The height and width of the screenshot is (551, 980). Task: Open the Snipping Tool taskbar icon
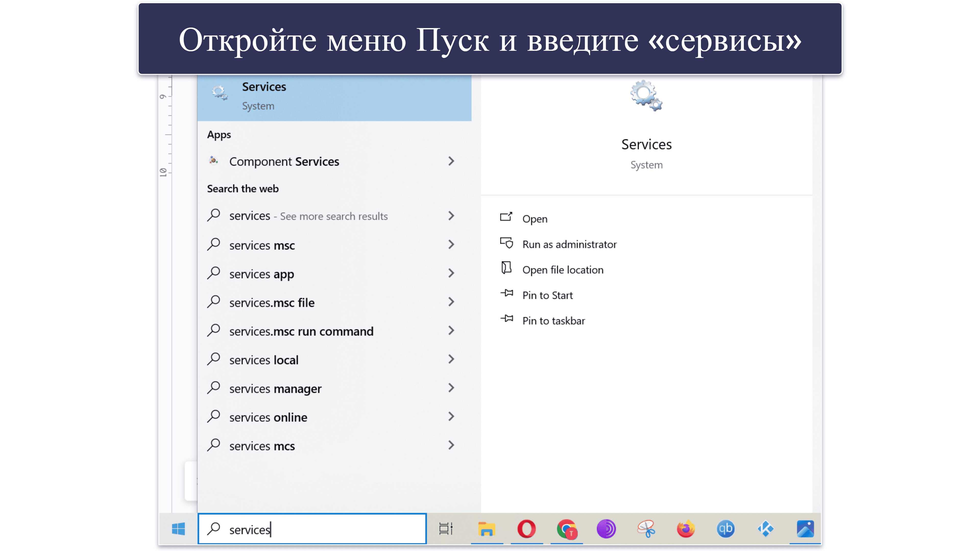(646, 529)
